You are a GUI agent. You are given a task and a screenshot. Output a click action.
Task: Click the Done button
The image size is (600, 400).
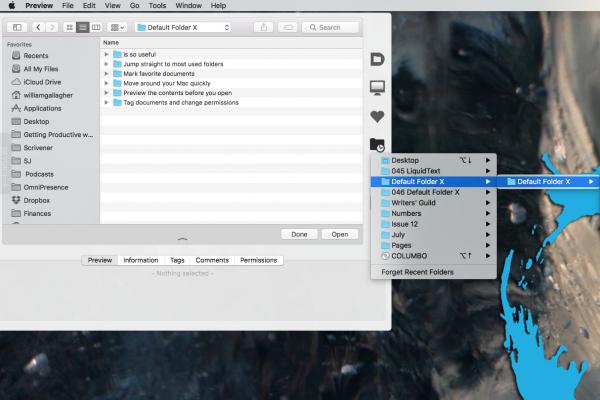pos(299,234)
